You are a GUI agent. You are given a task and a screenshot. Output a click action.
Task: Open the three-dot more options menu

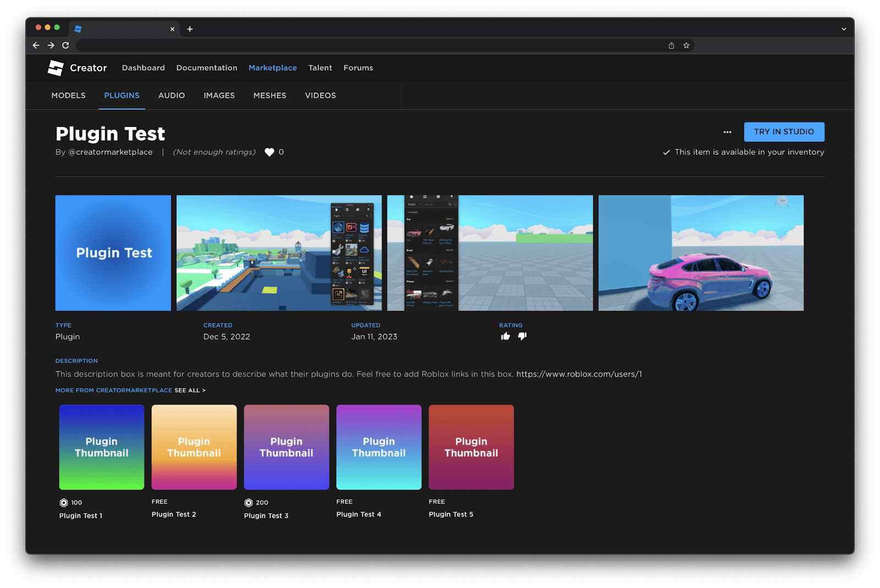(727, 132)
